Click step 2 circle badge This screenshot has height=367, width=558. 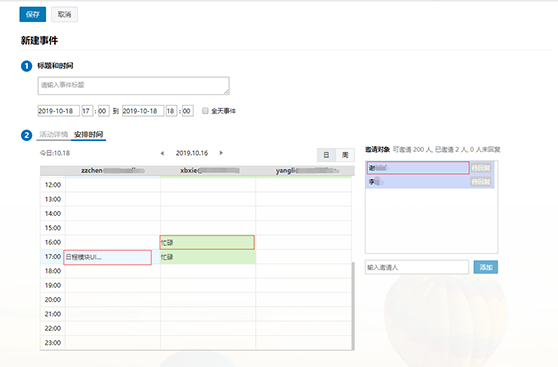[26, 135]
